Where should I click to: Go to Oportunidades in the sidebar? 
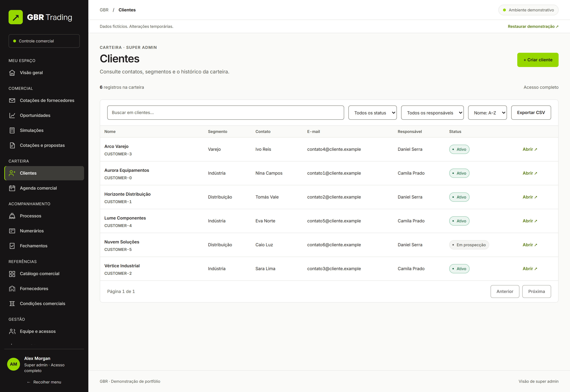[x=44, y=115]
